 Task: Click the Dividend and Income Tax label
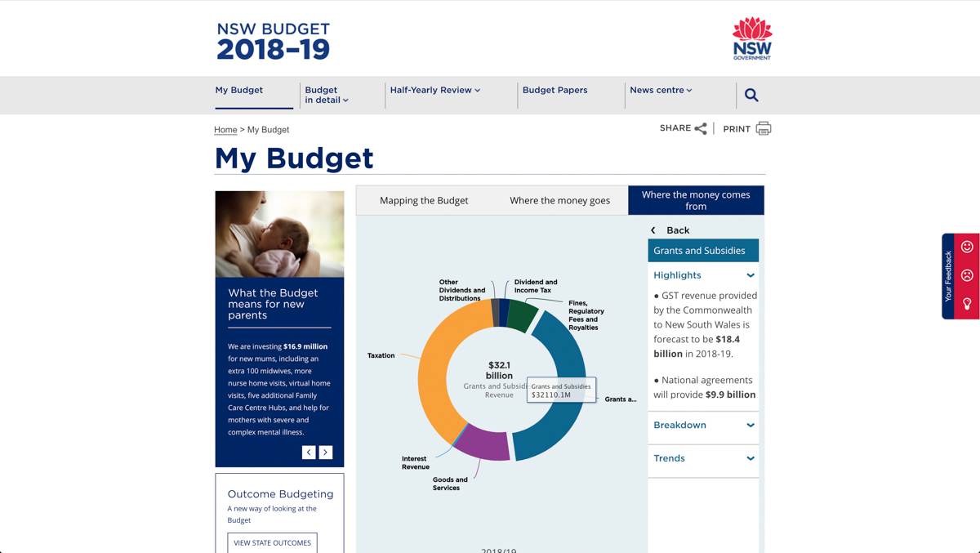536,286
